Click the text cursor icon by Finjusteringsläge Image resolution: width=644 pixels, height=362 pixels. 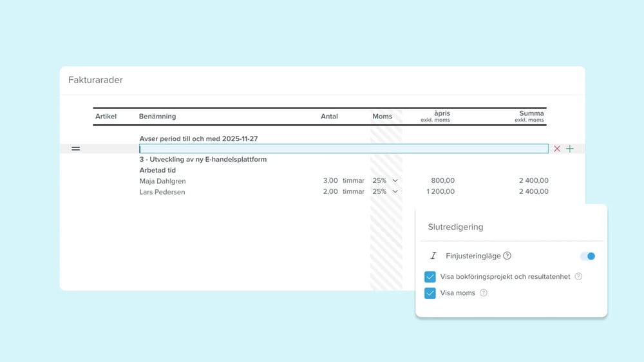click(x=433, y=256)
